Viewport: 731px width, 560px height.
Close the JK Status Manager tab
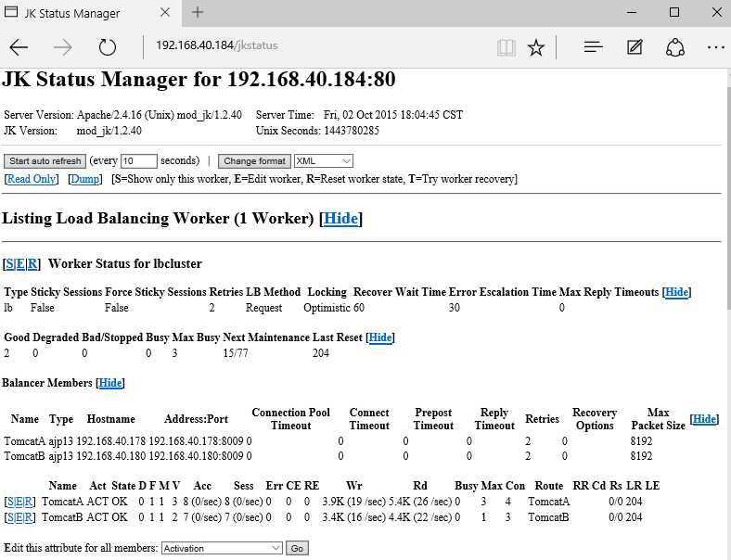click(165, 13)
